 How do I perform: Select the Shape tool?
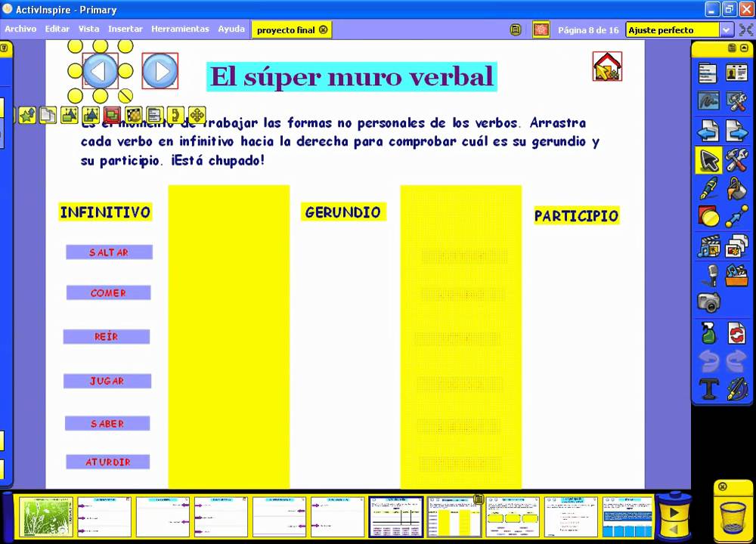(x=708, y=216)
